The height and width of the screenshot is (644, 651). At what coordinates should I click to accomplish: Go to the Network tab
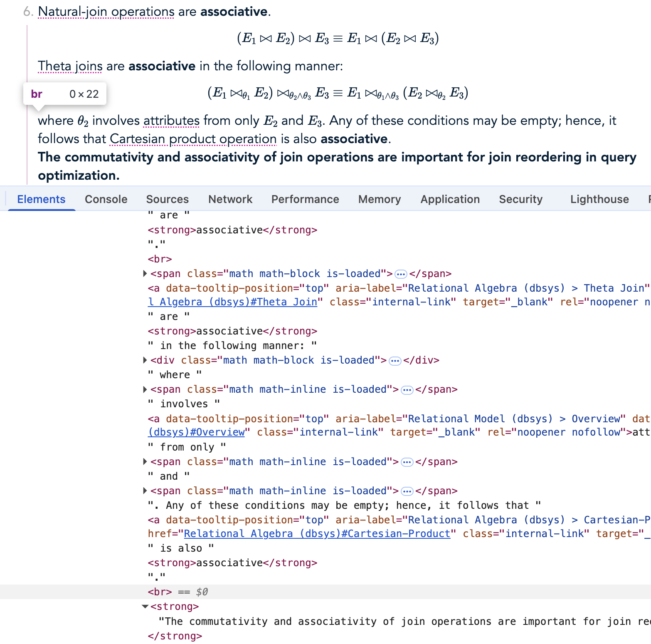[x=230, y=199]
